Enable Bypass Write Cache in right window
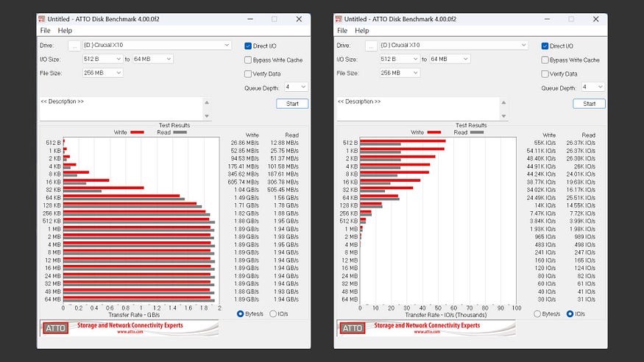The image size is (644, 362). click(545, 60)
